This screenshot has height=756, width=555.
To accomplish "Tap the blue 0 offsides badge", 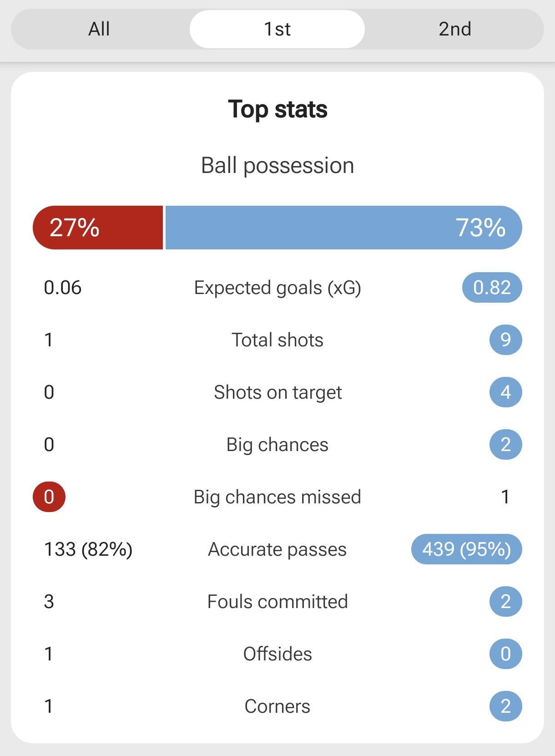I will tap(505, 654).
